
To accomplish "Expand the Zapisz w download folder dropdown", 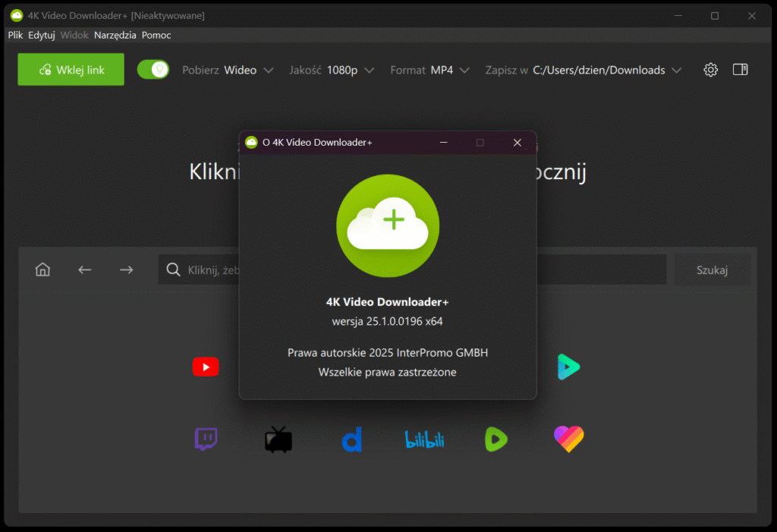I will 584,70.
